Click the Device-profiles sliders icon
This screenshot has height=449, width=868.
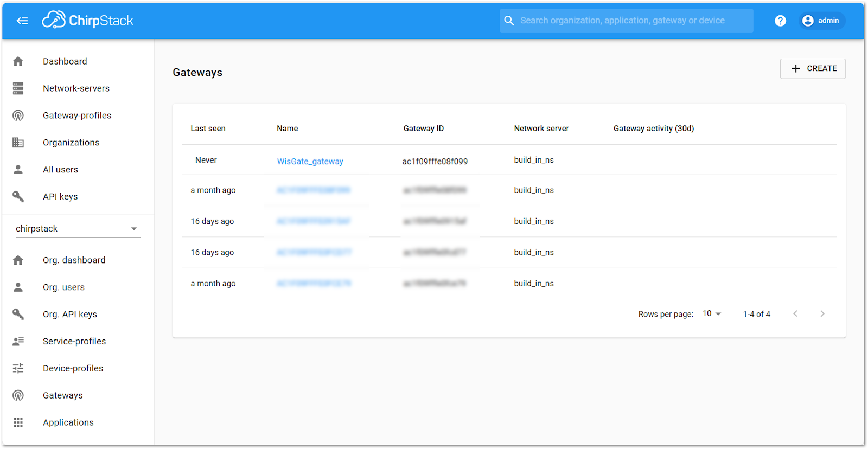coord(18,368)
